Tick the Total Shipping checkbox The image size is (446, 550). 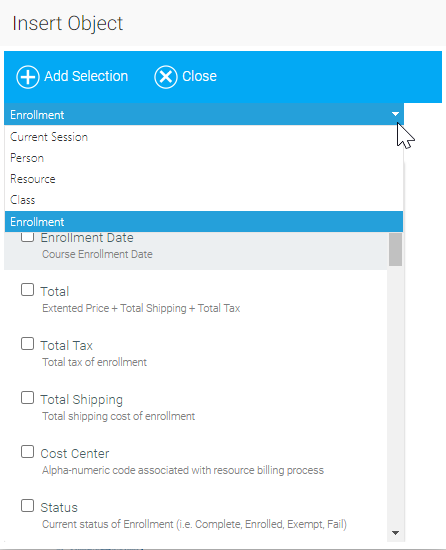coord(27,398)
